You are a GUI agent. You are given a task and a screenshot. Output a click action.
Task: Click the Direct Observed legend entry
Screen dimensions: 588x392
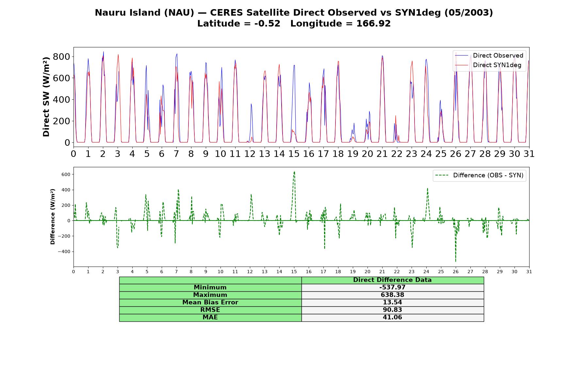click(489, 56)
